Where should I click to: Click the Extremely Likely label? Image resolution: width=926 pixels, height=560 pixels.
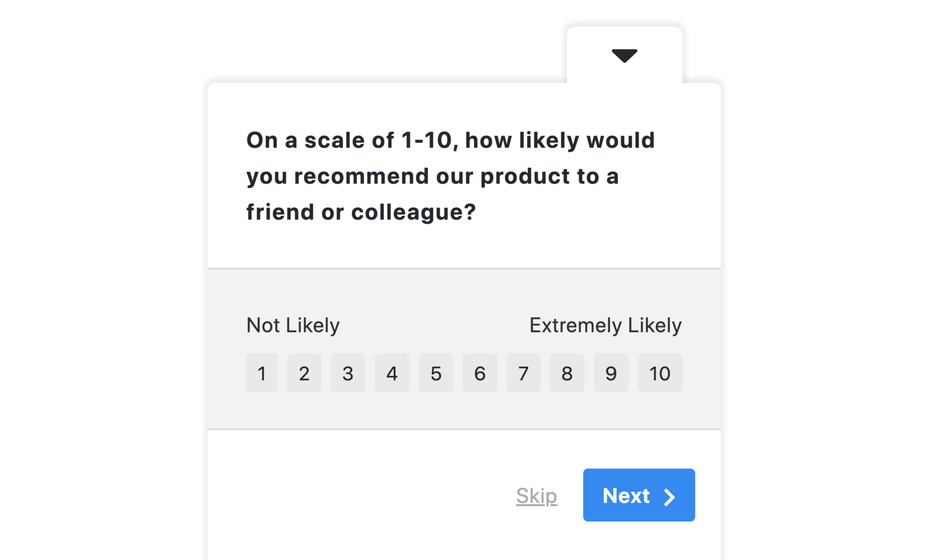605,325
